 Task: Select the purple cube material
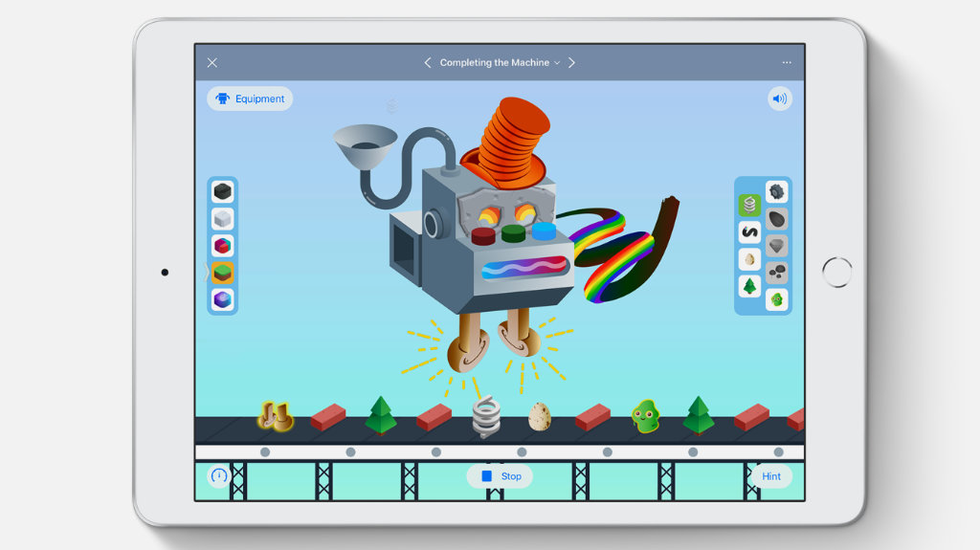click(x=222, y=300)
